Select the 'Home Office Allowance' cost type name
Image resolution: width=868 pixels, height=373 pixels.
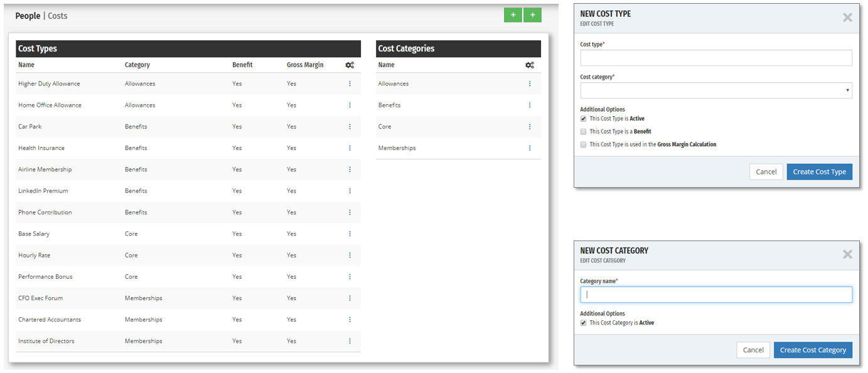(x=50, y=105)
